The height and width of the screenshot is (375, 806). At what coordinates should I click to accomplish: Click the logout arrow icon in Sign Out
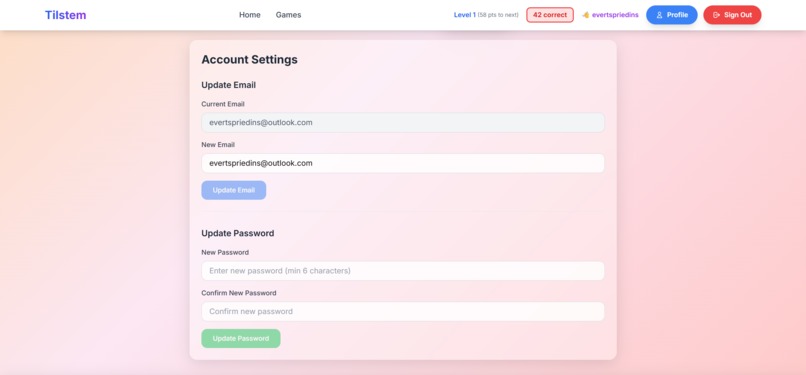click(717, 15)
